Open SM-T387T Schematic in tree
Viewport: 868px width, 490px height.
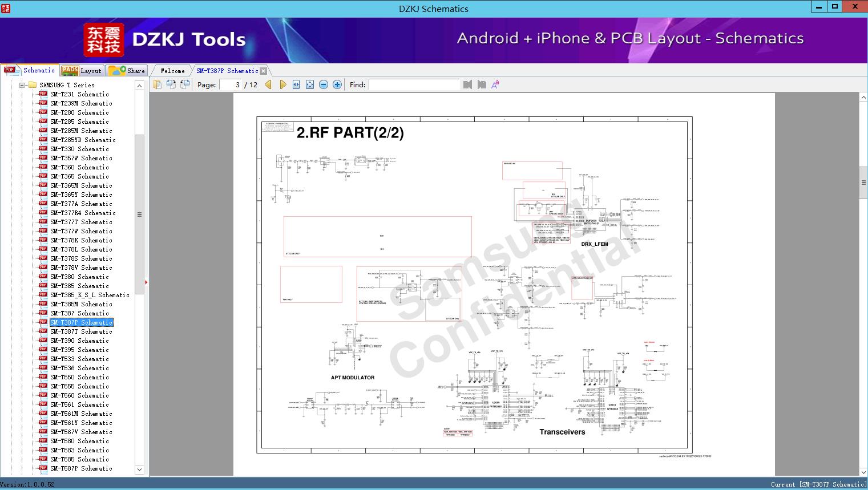(x=81, y=331)
